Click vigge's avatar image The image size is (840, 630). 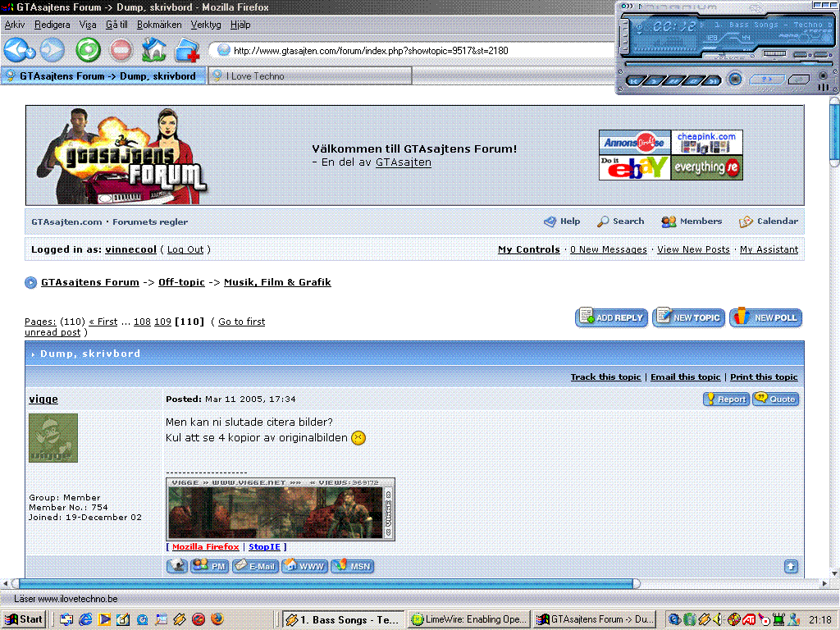coord(53,438)
